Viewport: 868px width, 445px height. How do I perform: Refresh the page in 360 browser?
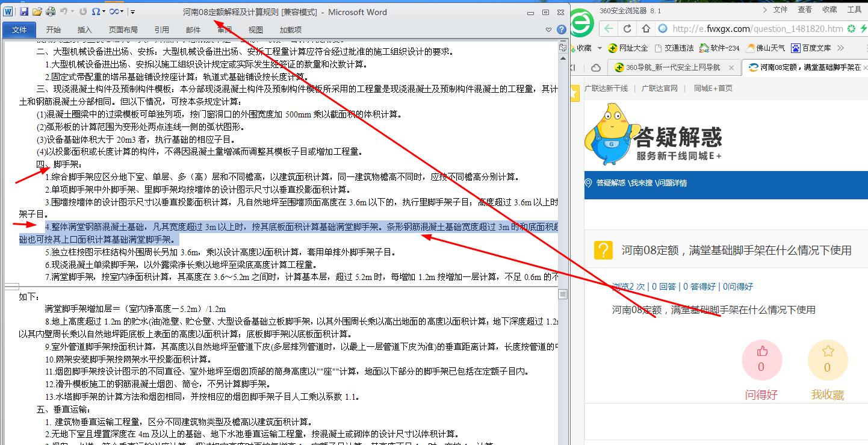pos(627,28)
